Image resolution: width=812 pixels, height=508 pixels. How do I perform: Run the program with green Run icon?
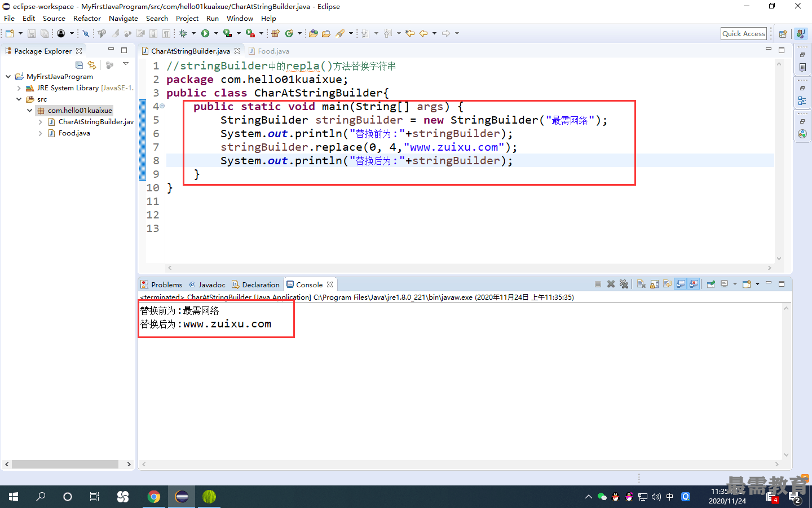point(205,33)
